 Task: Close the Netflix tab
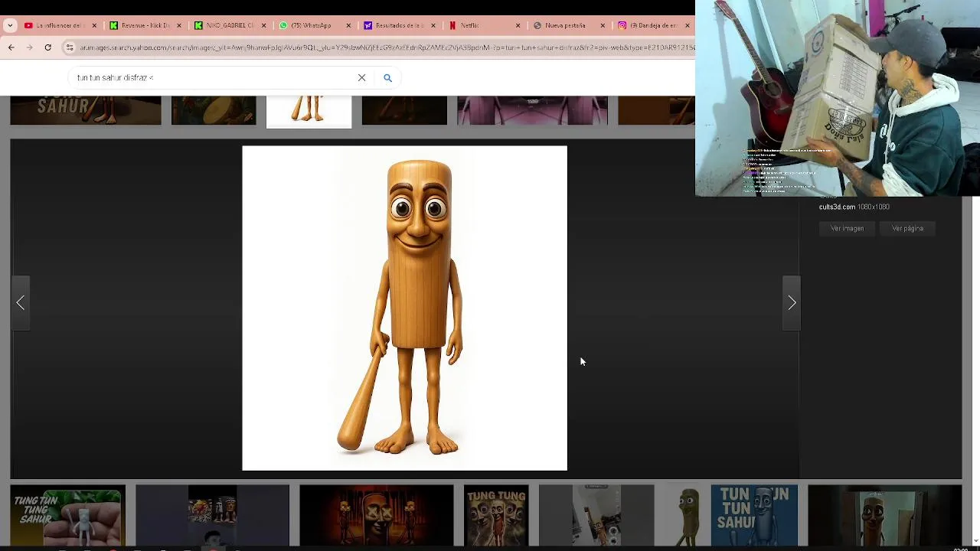click(518, 25)
